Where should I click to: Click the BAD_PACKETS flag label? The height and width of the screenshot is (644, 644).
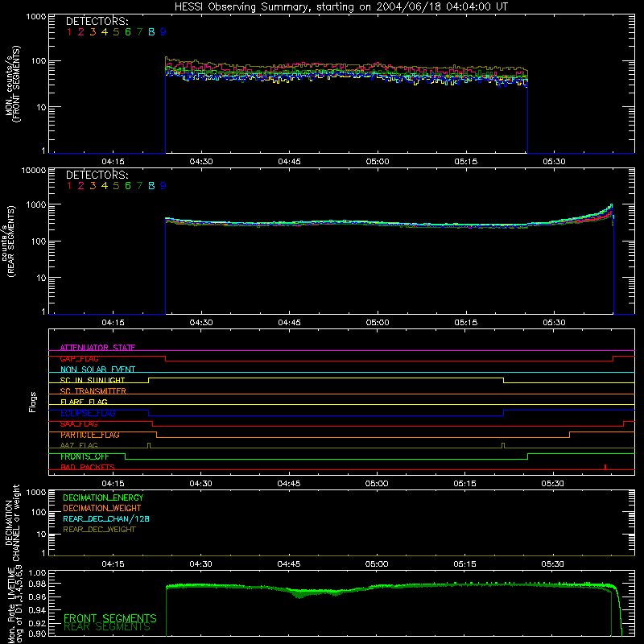[88, 468]
